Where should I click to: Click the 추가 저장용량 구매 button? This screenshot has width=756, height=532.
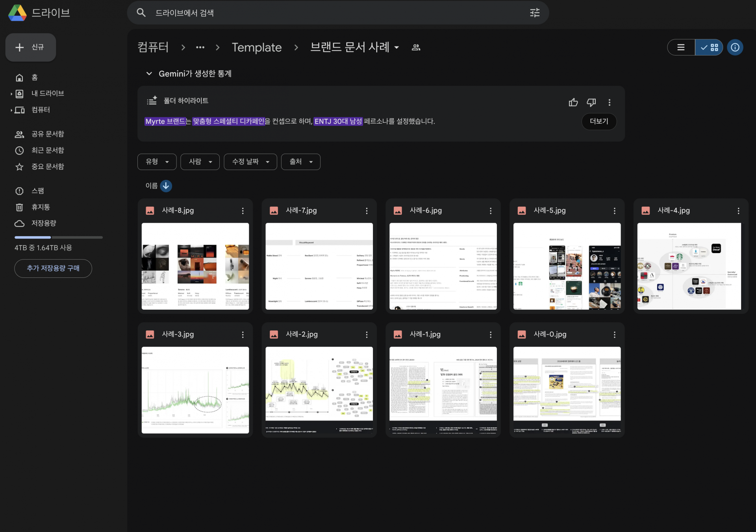click(53, 268)
